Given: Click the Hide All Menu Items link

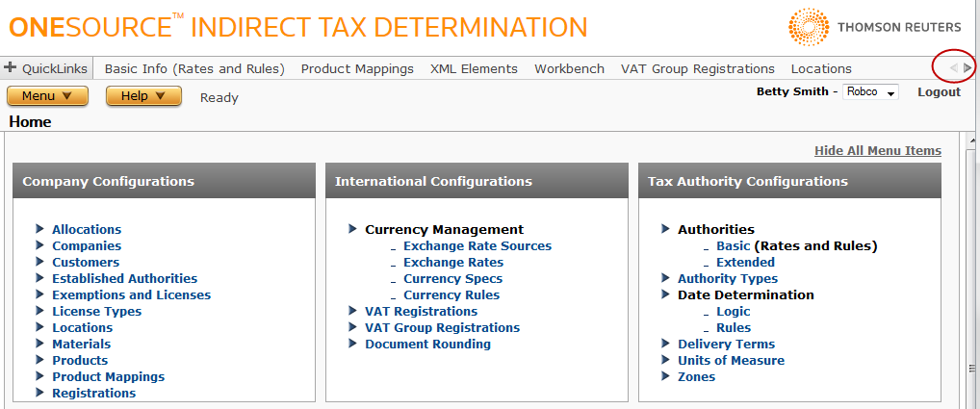Looking at the screenshot, I should click(x=877, y=150).
